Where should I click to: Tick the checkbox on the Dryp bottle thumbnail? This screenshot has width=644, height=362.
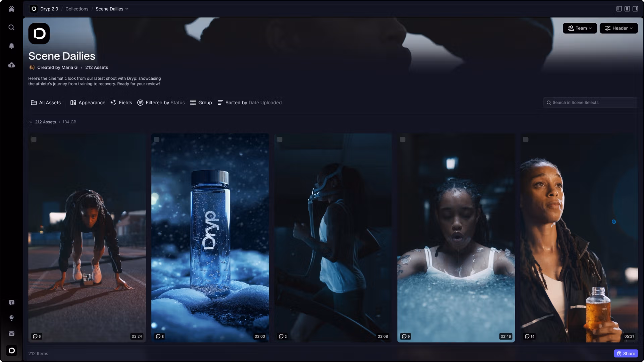point(157,139)
